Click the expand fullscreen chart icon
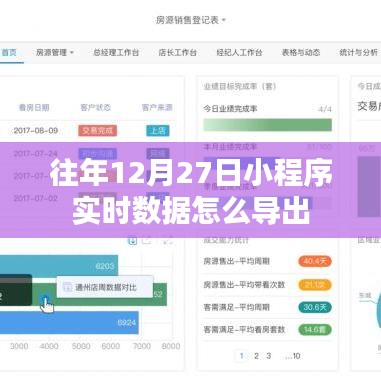This screenshot has height=381, width=381. tap(168, 241)
